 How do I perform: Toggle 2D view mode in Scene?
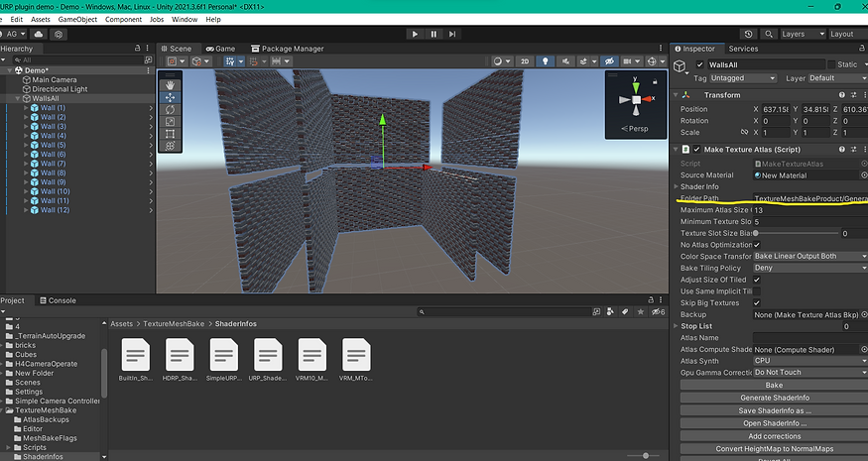coord(527,61)
